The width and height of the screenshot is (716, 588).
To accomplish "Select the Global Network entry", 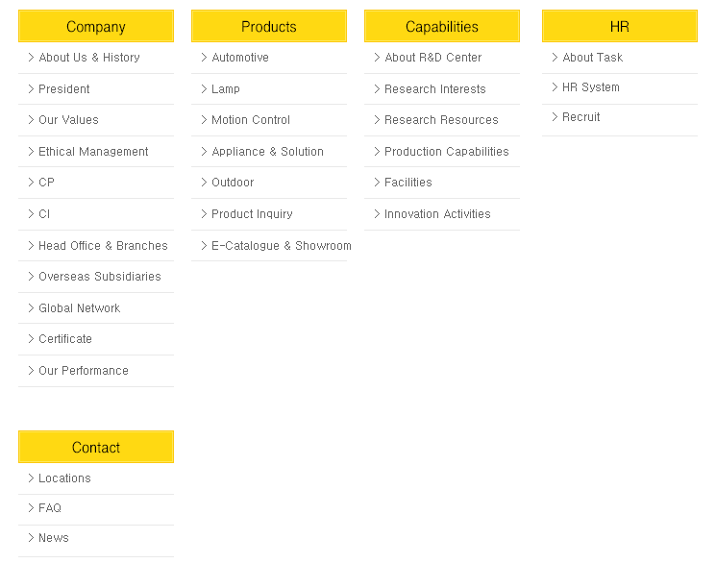I will coord(79,308).
